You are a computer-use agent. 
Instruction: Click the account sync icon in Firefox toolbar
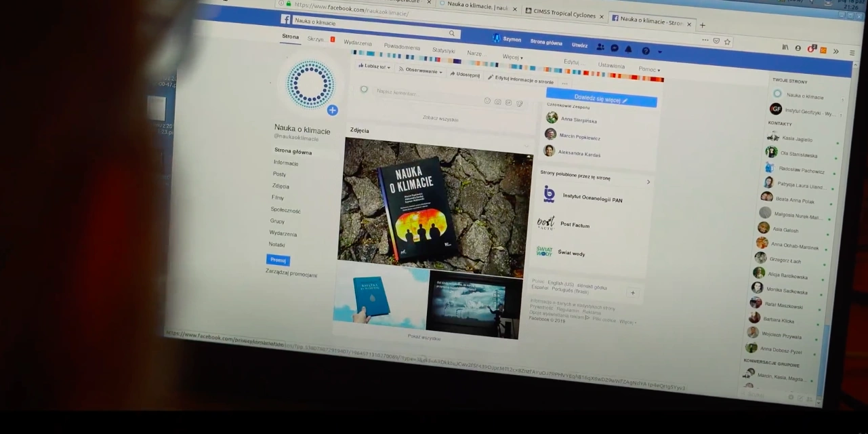798,48
